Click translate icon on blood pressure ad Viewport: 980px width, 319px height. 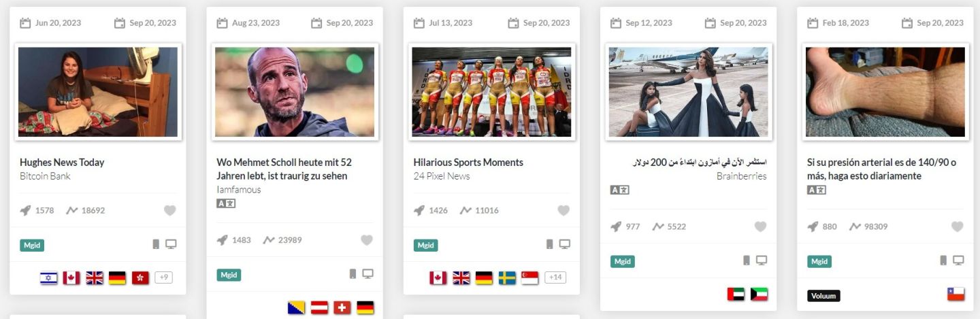coord(817,190)
